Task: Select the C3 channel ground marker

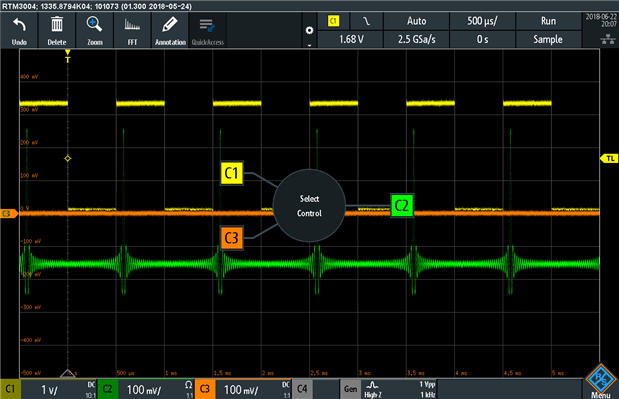Action: [x=9, y=214]
